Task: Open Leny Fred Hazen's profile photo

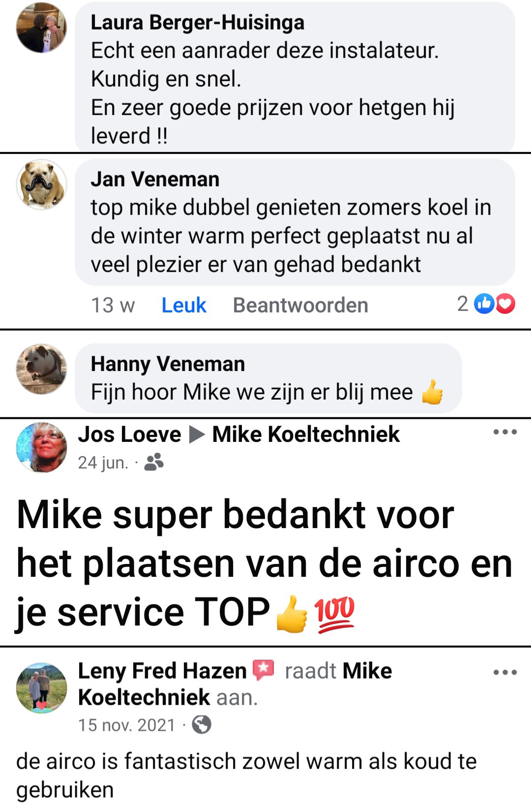Action: click(41, 687)
